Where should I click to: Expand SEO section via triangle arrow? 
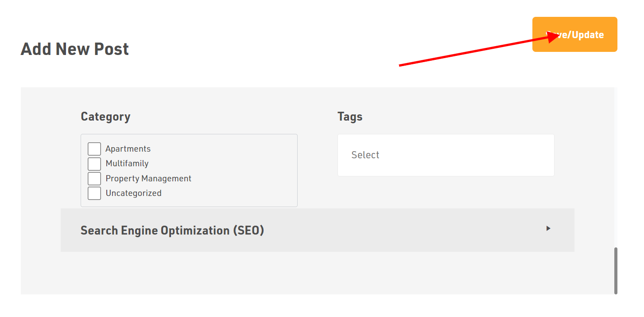click(548, 228)
